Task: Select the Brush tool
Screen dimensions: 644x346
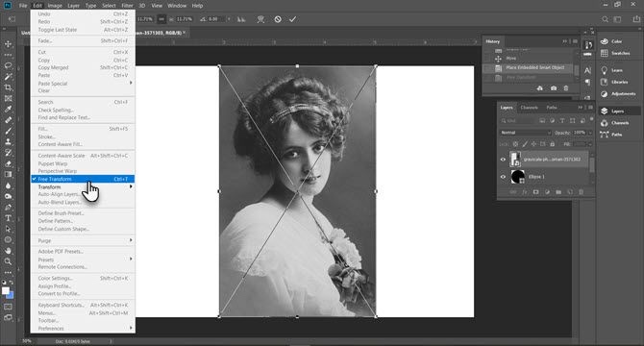Action: point(8,131)
